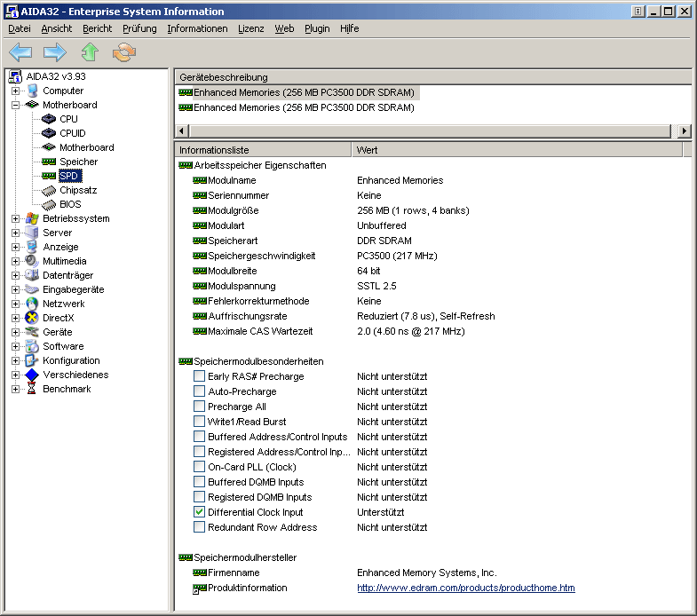Toggle the Write1/Read Burst checkbox
Image resolution: width=697 pixels, height=616 pixels.
pos(199,422)
